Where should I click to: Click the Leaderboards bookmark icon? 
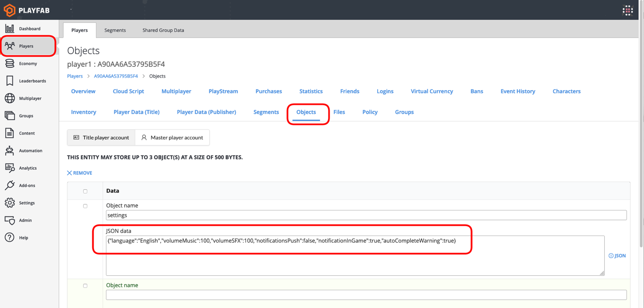tap(9, 81)
